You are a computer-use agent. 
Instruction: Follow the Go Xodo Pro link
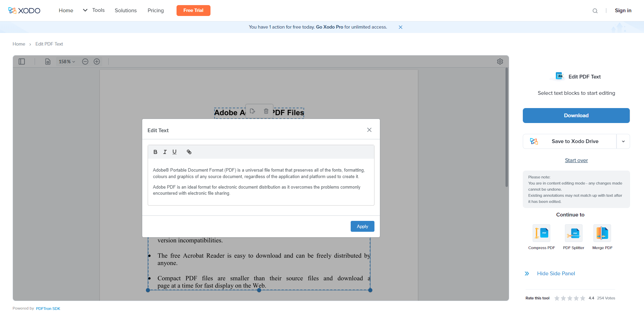click(329, 27)
